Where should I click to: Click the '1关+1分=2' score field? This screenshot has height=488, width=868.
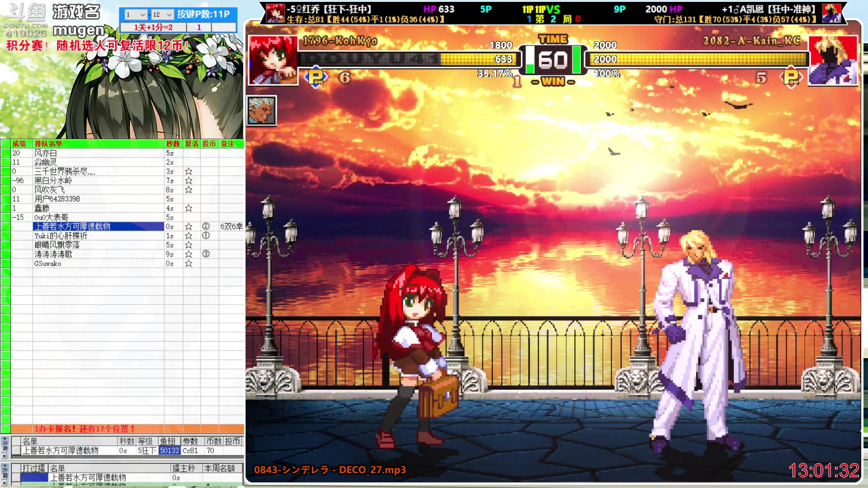point(153,28)
